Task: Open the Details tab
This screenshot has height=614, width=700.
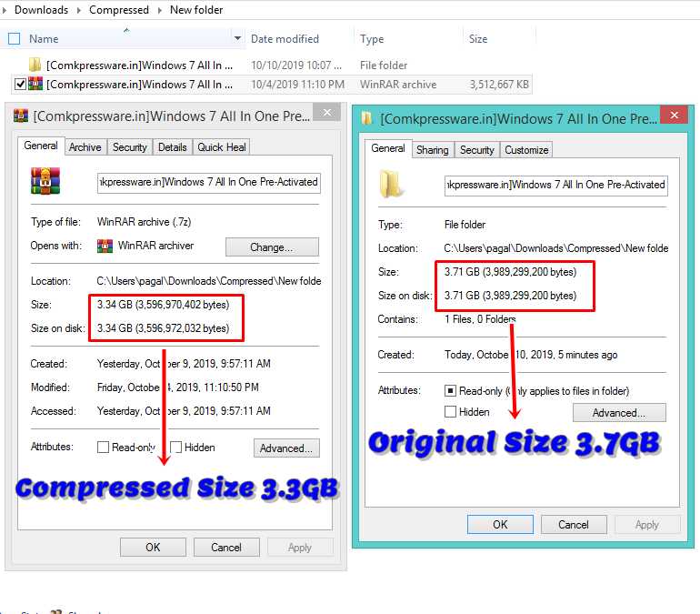Action: [x=173, y=147]
